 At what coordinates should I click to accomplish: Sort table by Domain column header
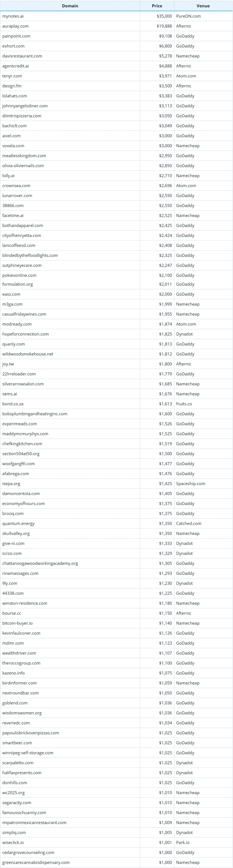(x=70, y=6)
